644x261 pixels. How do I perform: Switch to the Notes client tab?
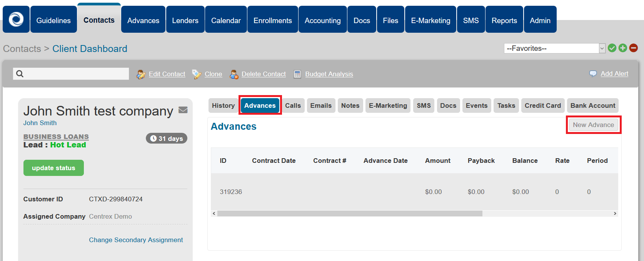(x=350, y=105)
